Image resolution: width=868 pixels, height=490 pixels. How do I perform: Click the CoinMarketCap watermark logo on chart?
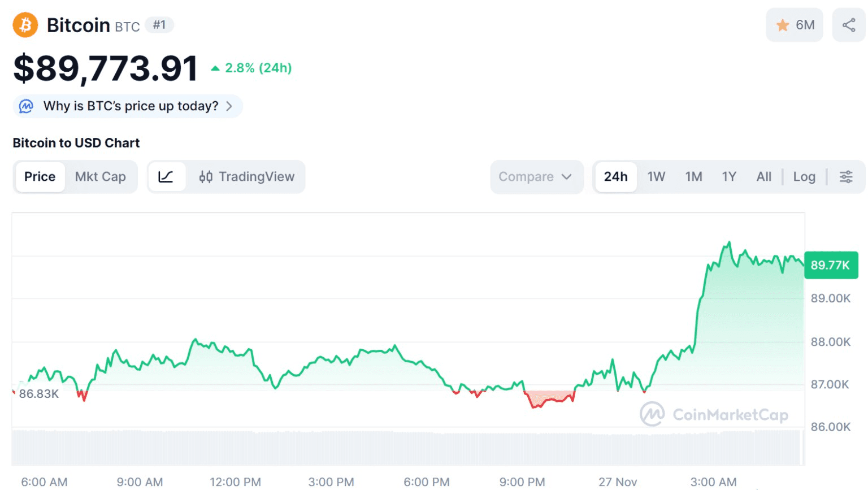tap(653, 414)
